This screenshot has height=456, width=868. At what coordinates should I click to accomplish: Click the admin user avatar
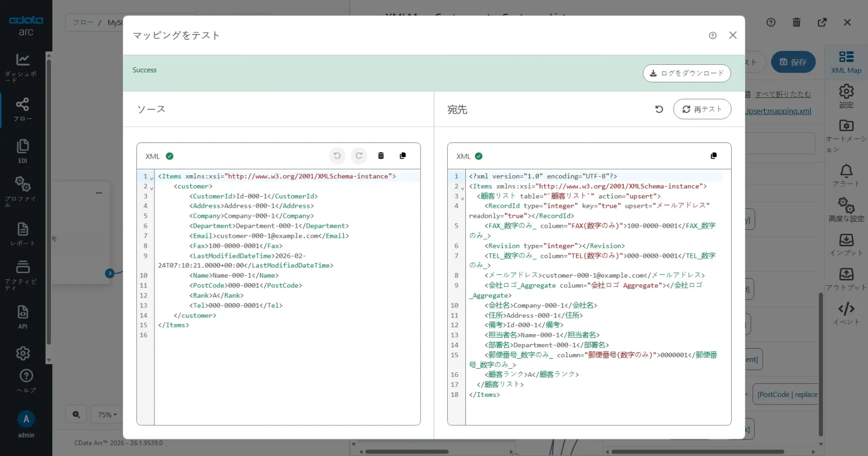pyautogui.click(x=26, y=419)
